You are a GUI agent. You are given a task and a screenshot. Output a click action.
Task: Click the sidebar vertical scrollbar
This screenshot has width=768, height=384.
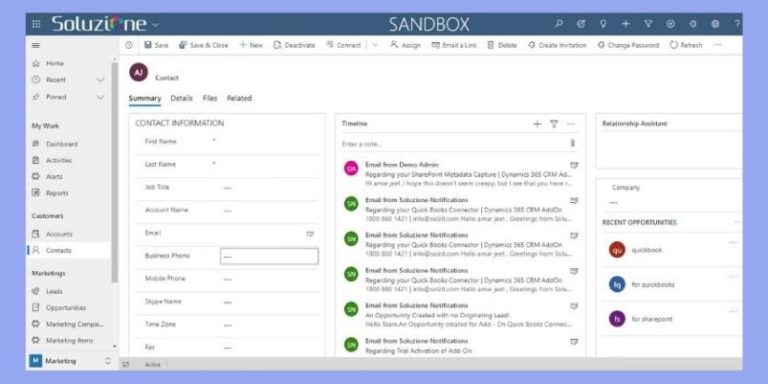(115, 171)
